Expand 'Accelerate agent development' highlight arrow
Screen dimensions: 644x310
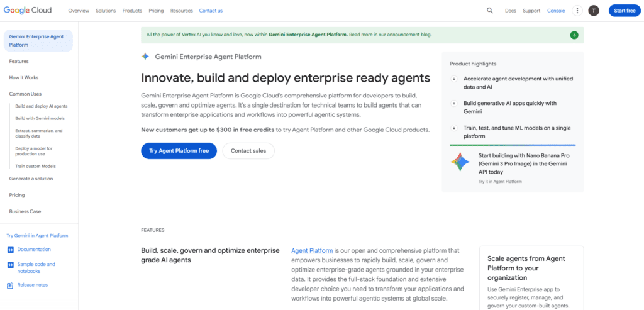pyautogui.click(x=454, y=79)
